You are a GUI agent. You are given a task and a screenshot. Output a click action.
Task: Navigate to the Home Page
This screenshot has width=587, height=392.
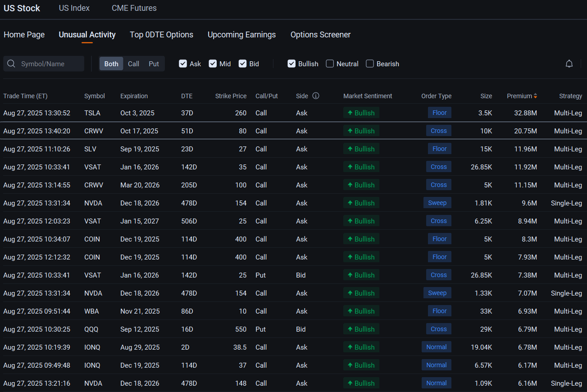point(24,34)
